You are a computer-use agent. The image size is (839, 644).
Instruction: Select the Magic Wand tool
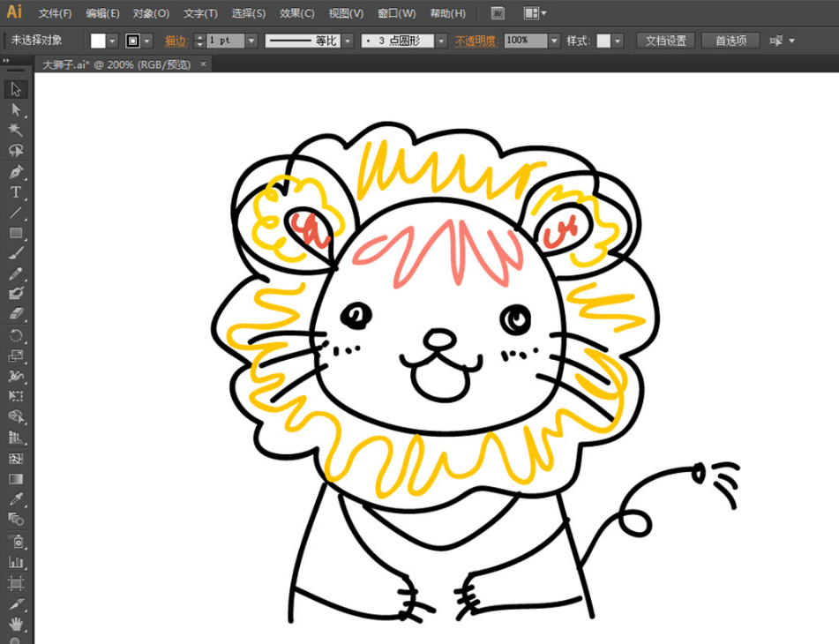16,130
